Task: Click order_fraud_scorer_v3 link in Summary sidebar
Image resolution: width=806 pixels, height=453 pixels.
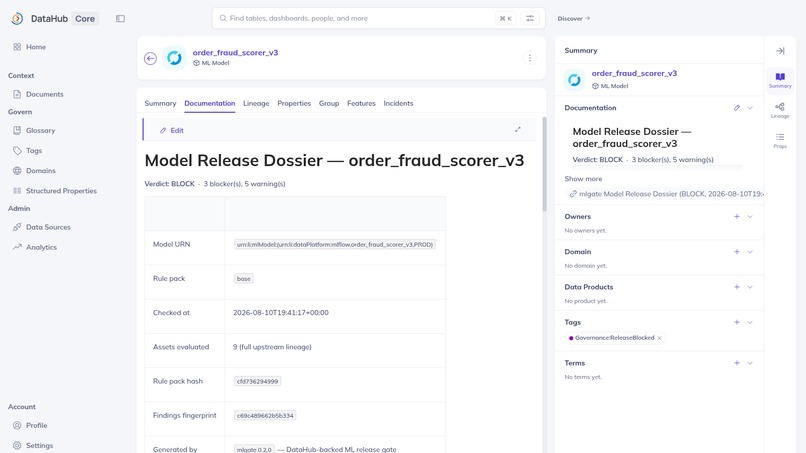Action: 634,74
